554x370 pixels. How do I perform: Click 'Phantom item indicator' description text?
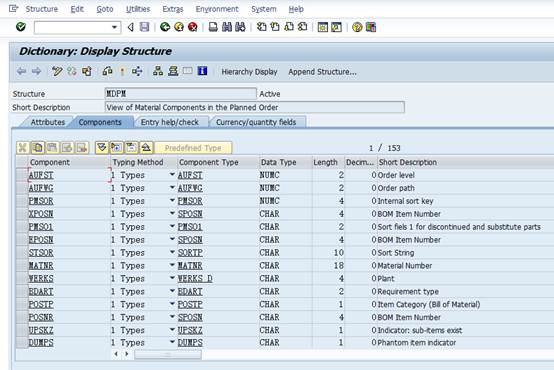(417, 343)
